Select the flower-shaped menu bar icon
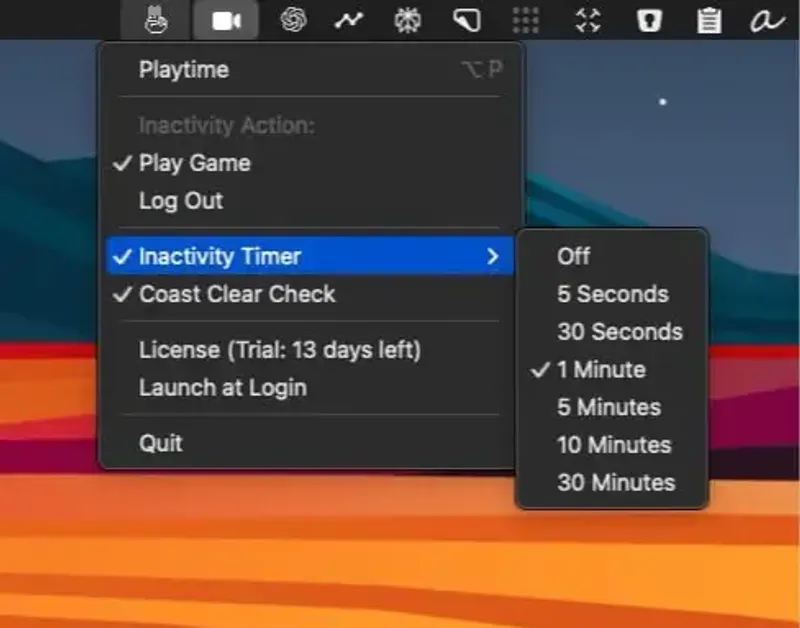The height and width of the screenshot is (628, 800). click(x=408, y=19)
